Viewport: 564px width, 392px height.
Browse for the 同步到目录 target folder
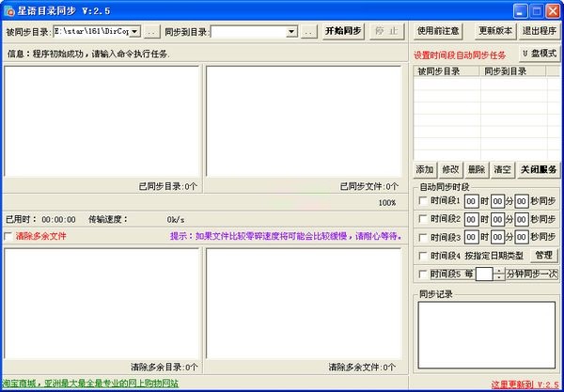309,32
